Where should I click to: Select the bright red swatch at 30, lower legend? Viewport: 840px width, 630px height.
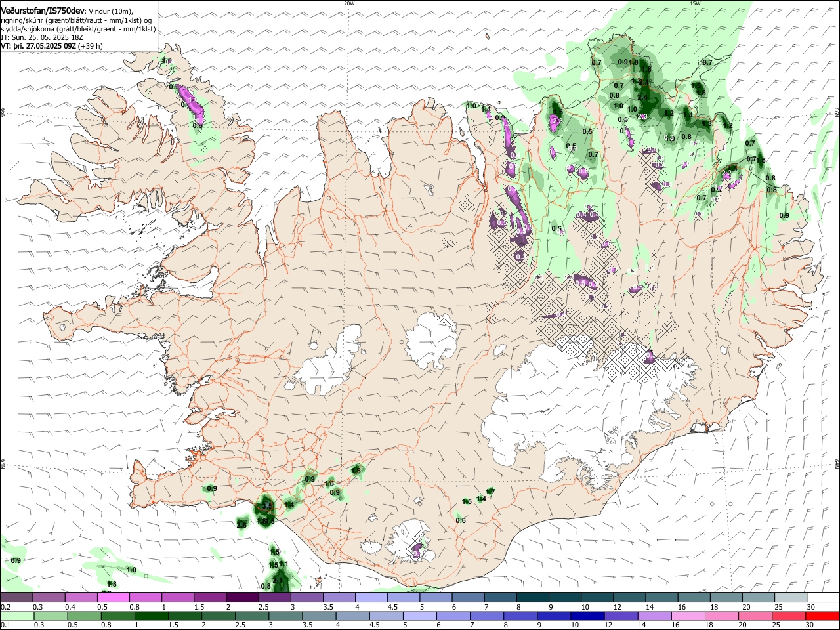tap(822, 616)
